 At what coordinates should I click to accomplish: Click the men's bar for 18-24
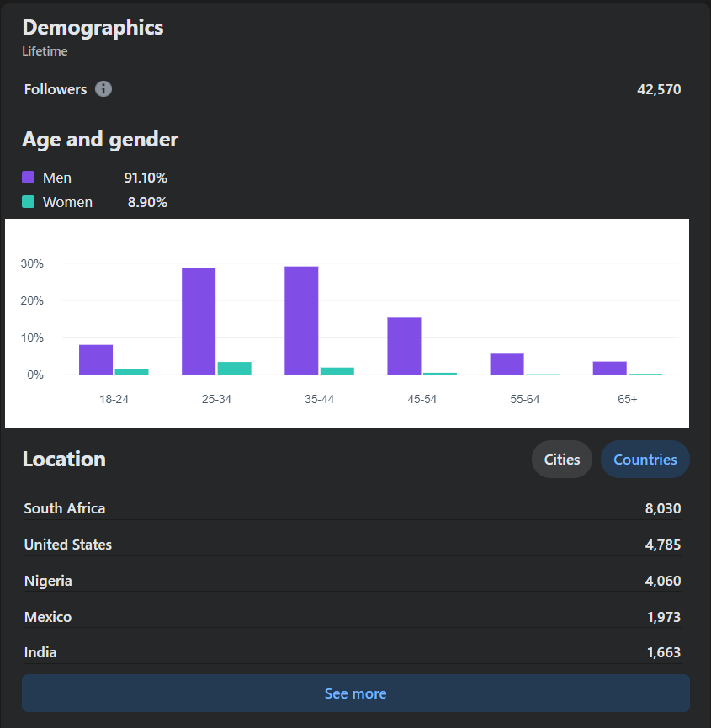tap(96, 359)
